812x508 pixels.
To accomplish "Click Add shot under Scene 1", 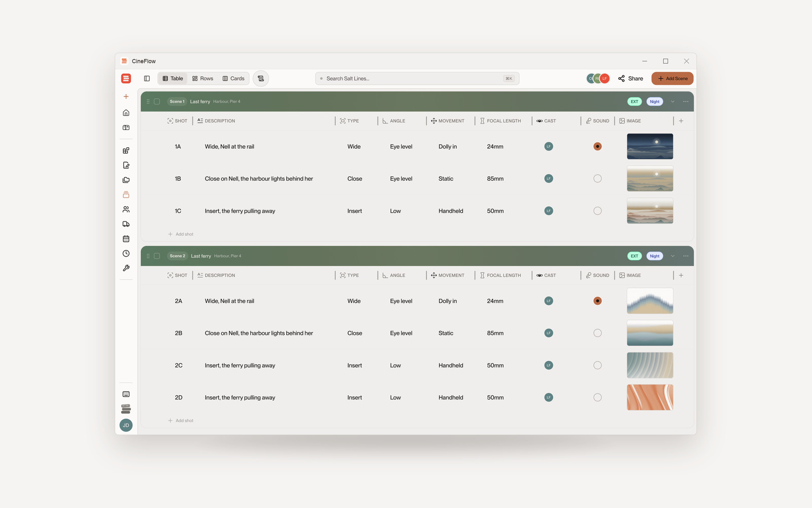I will pos(181,234).
